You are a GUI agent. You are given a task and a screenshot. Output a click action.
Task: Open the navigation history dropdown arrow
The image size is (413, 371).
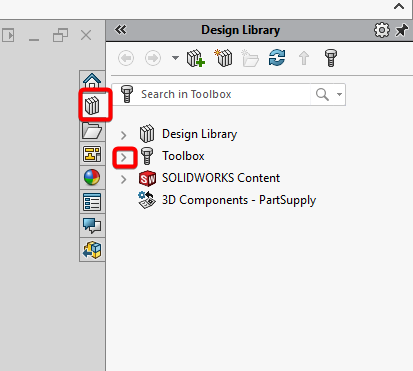[x=175, y=58]
